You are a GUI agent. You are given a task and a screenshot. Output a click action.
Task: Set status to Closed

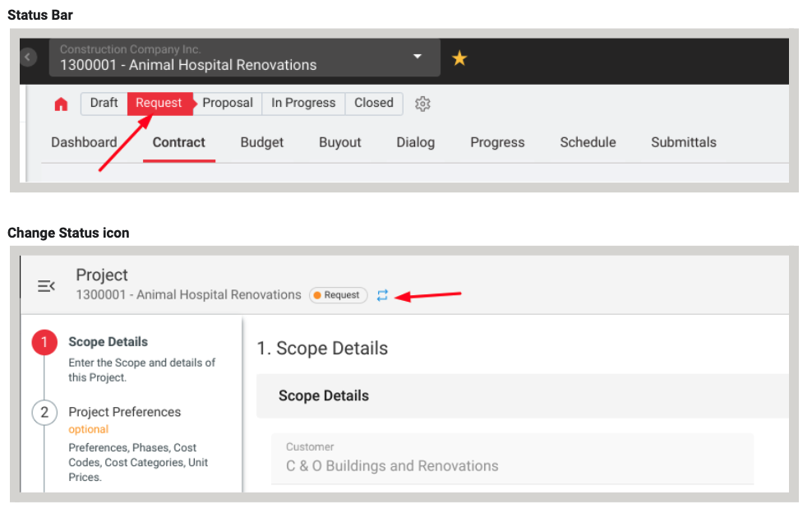point(374,103)
